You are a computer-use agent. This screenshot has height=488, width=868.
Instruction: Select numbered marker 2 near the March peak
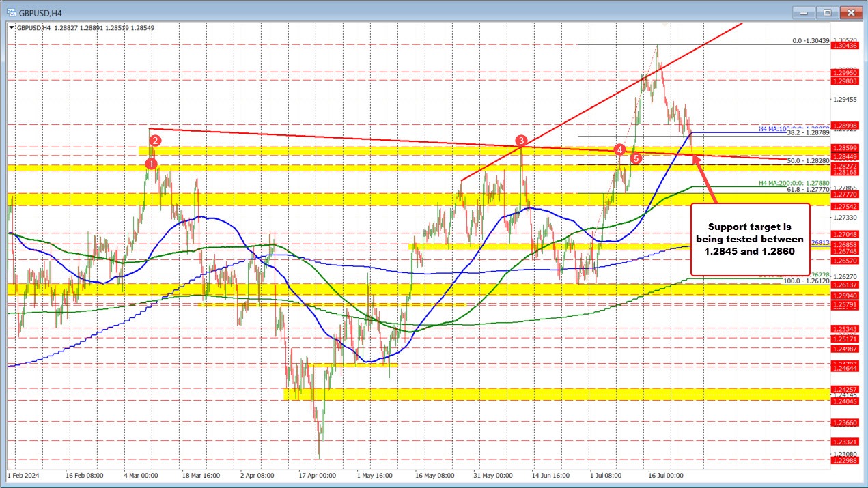coord(154,141)
